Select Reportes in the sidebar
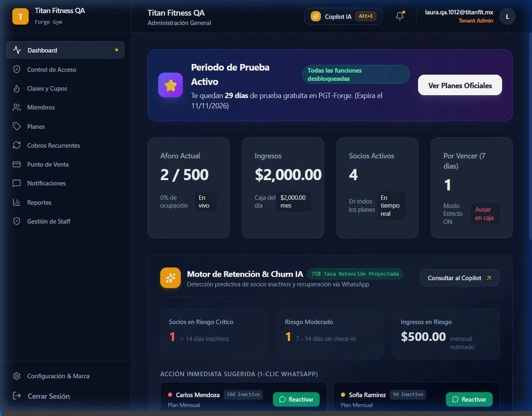 click(x=65, y=202)
